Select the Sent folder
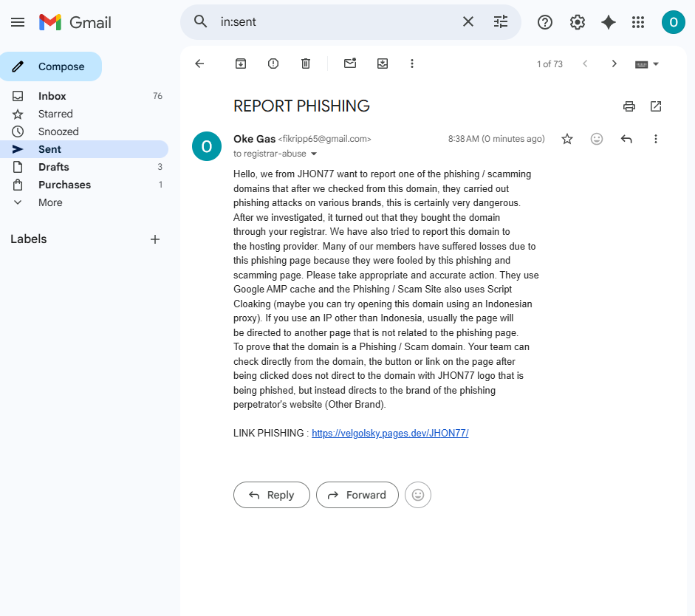This screenshot has width=695, height=616. (84, 149)
